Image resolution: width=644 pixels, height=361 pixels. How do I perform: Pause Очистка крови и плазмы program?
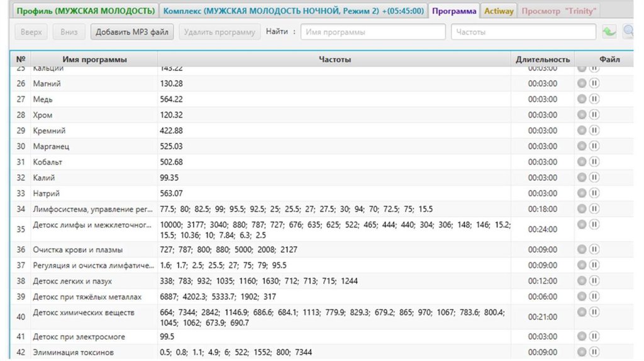point(594,249)
